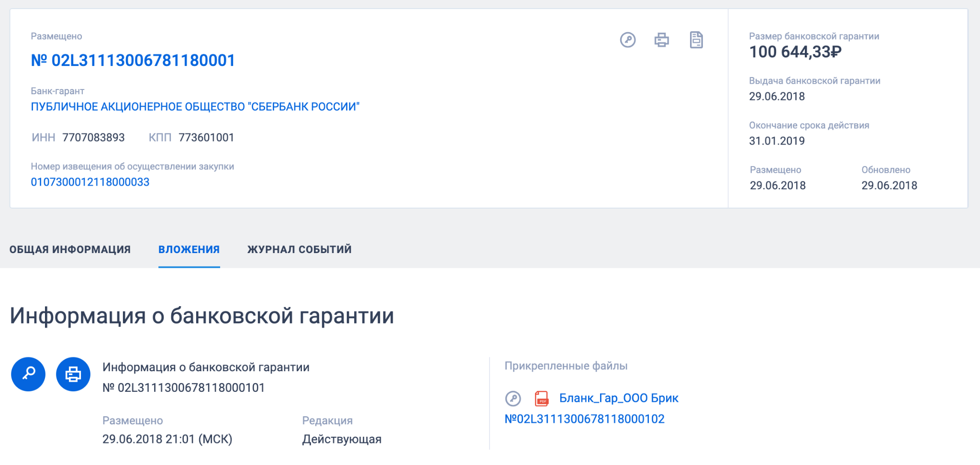Screen dimensions: 980x465
Task: Click the Редакция value Действующая
Action: tap(342, 439)
